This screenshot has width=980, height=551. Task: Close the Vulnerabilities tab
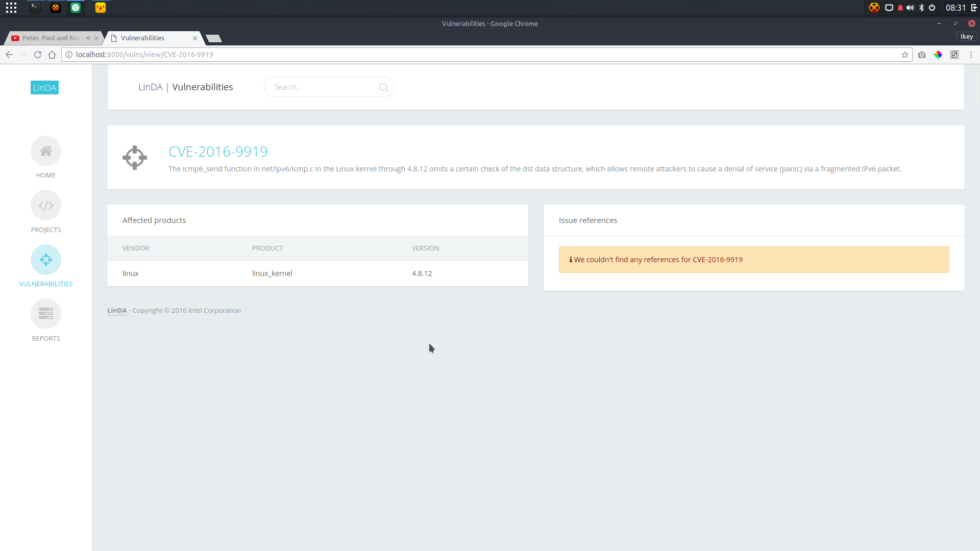[195, 38]
